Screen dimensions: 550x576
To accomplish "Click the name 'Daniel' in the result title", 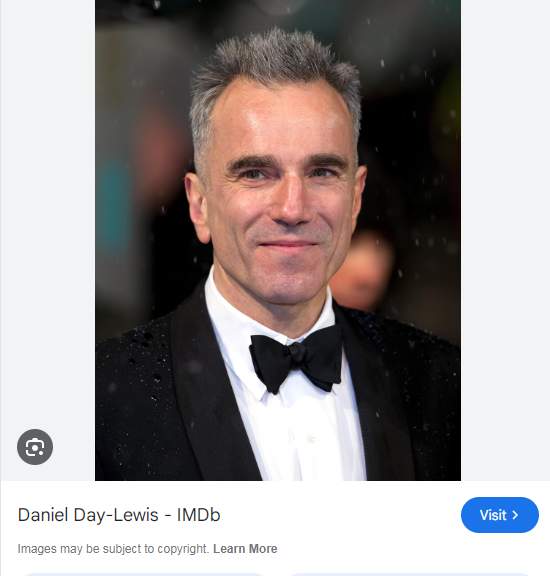I will [x=43, y=515].
